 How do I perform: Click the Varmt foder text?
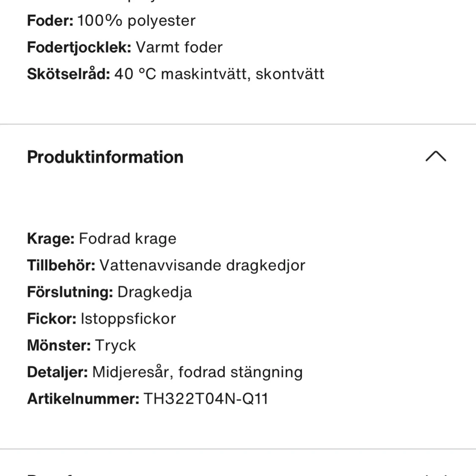(x=179, y=47)
